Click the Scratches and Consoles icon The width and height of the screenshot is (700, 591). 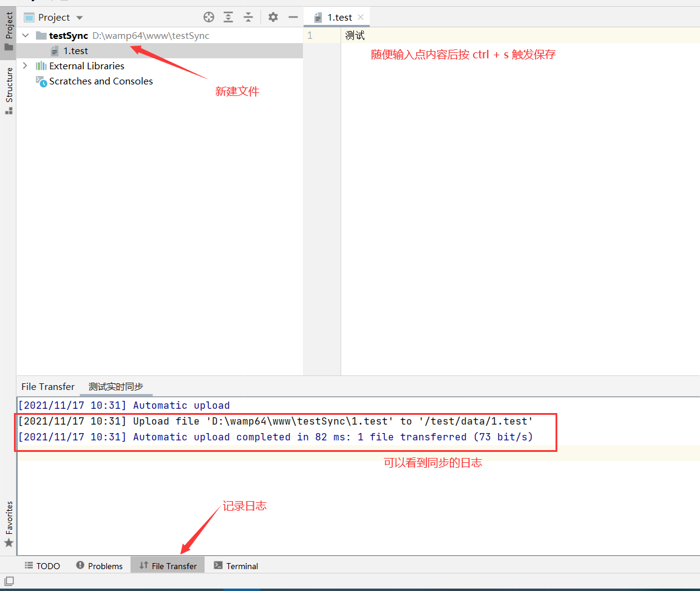coord(41,81)
